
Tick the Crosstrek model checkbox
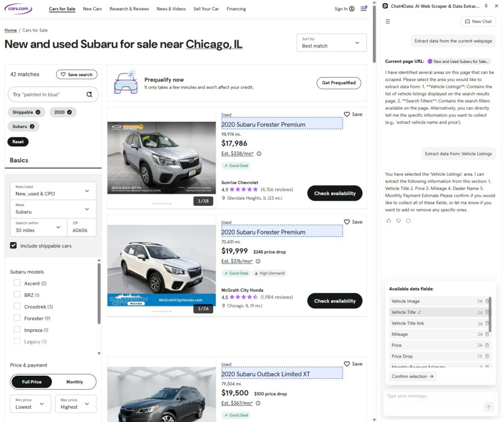click(17, 306)
